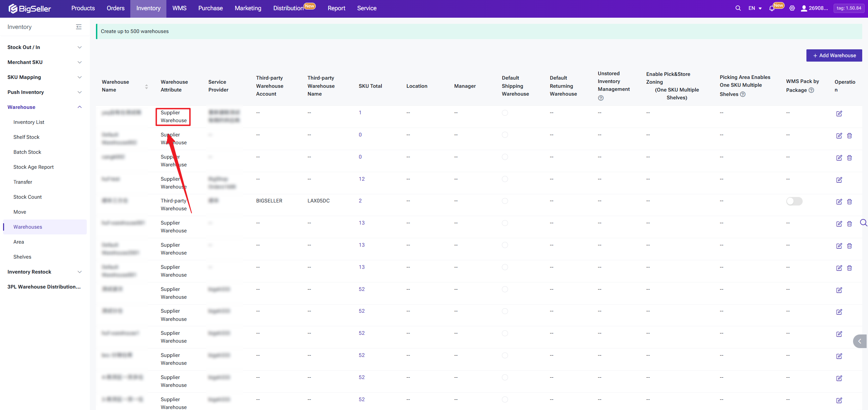Open the settings gear icon in header

click(x=792, y=8)
